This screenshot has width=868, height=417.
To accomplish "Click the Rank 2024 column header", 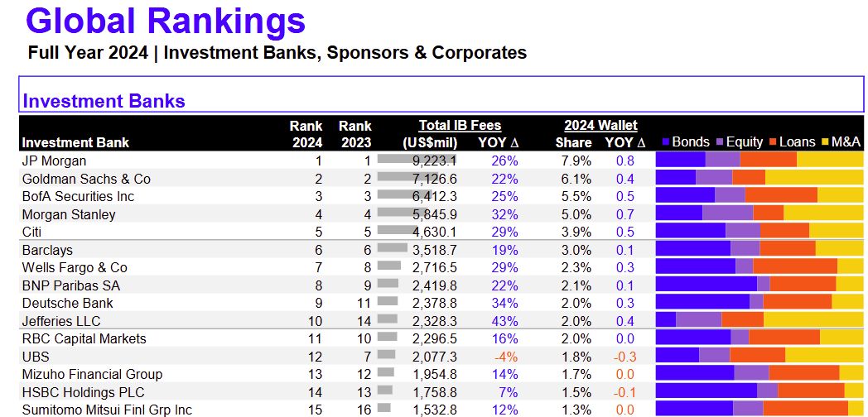I will click(x=306, y=134).
